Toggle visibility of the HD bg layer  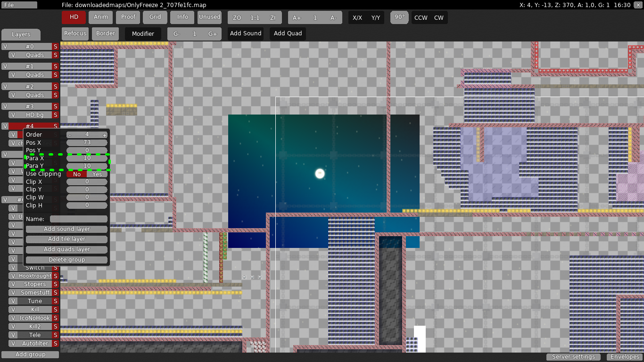click(13, 115)
